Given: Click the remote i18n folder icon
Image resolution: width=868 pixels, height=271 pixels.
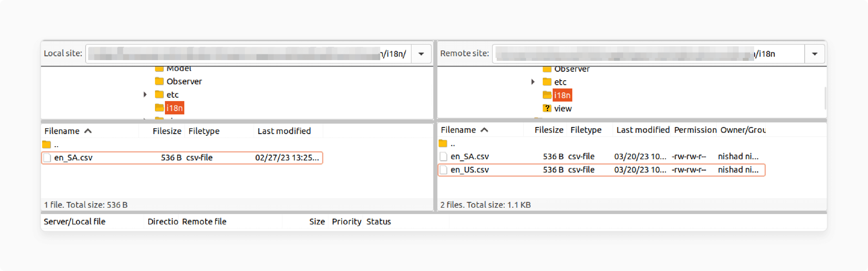Looking at the screenshot, I should tap(547, 95).
